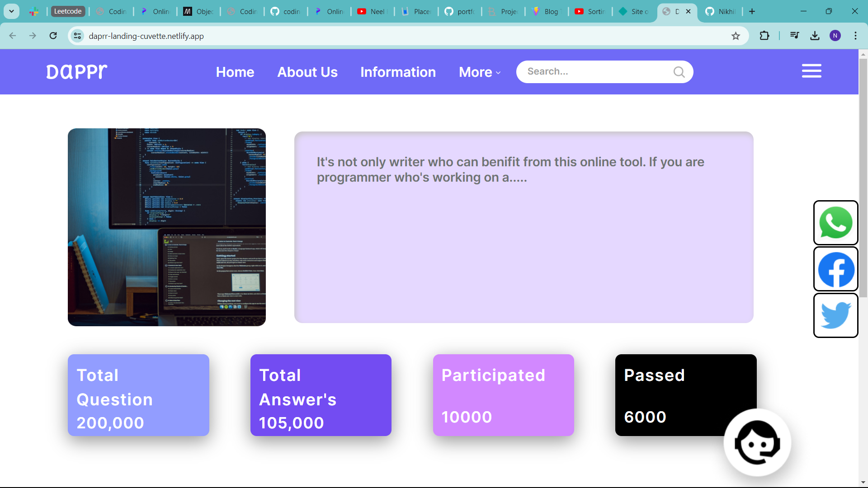Switch to the Leetcode browser tab
The width and height of the screenshot is (868, 488).
coord(68,11)
